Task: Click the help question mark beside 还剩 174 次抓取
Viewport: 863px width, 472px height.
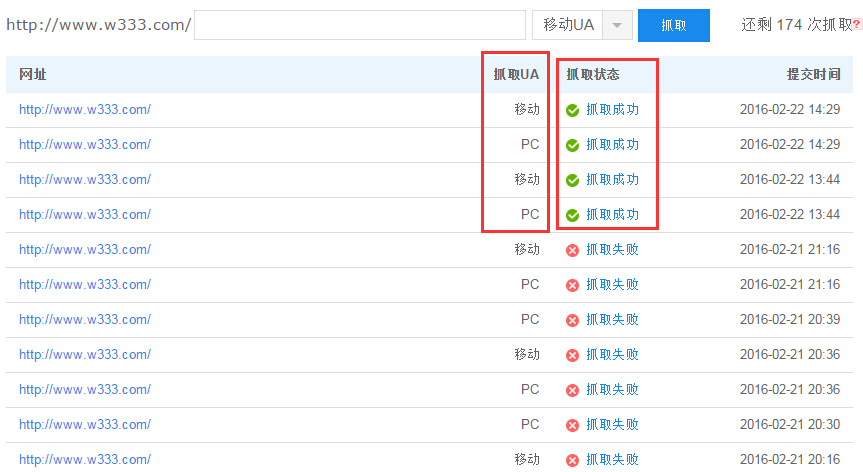Action: point(856,26)
